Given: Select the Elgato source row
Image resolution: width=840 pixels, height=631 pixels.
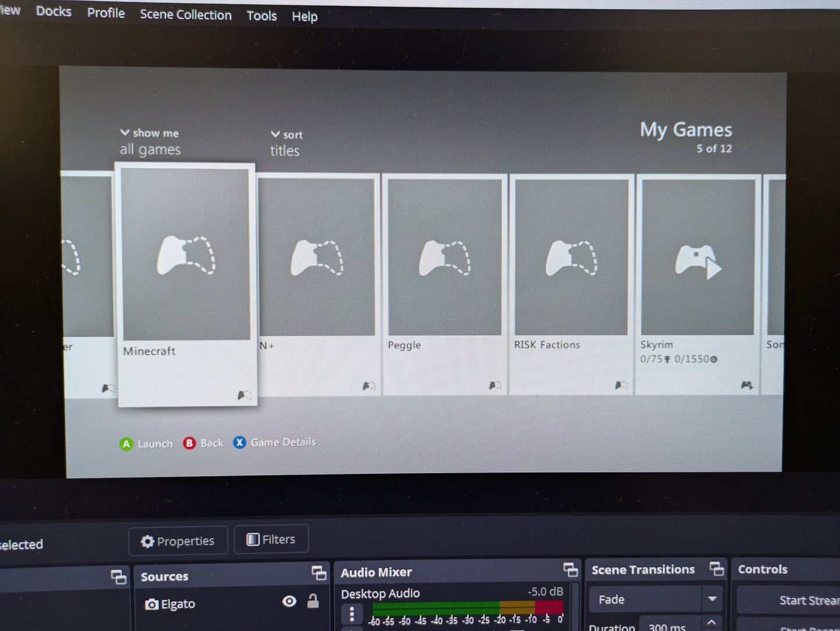Looking at the screenshot, I should pos(231,603).
